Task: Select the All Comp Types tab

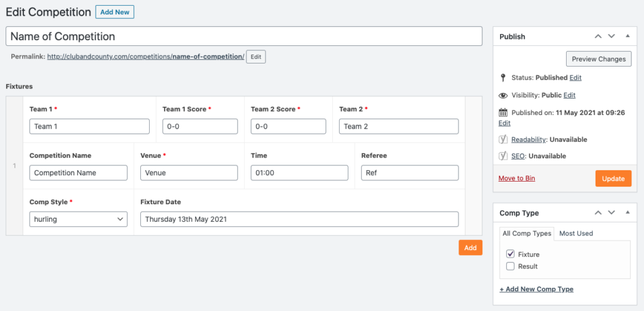Action: (527, 234)
